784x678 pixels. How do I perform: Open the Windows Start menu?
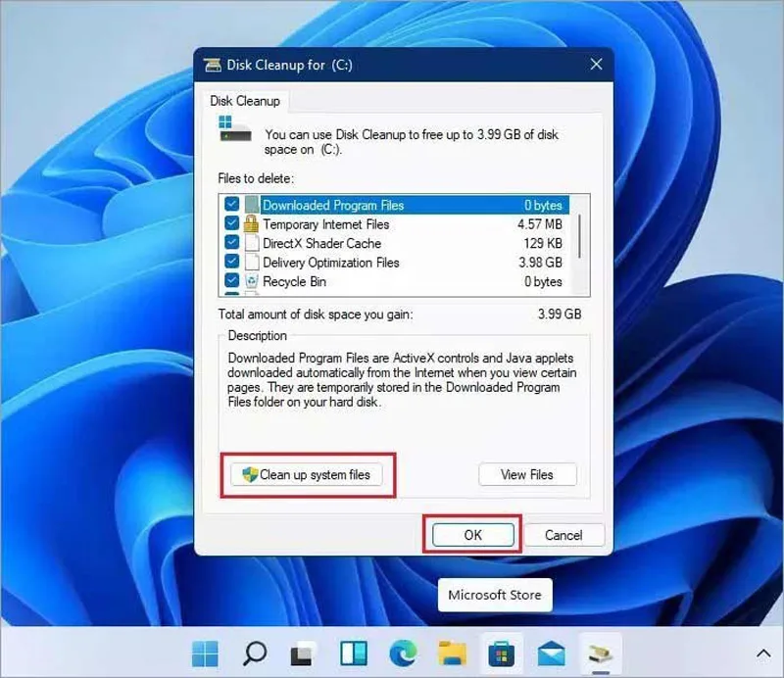[x=205, y=654]
